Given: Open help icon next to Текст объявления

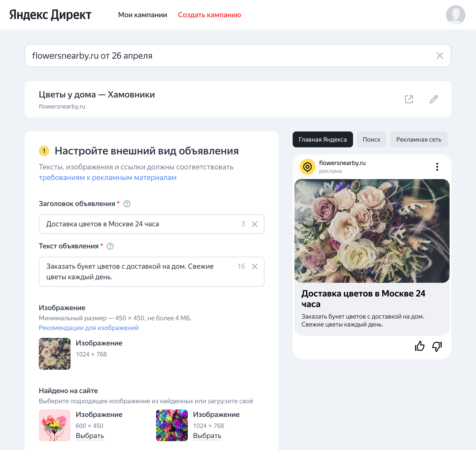Looking at the screenshot, I should 110,246.
